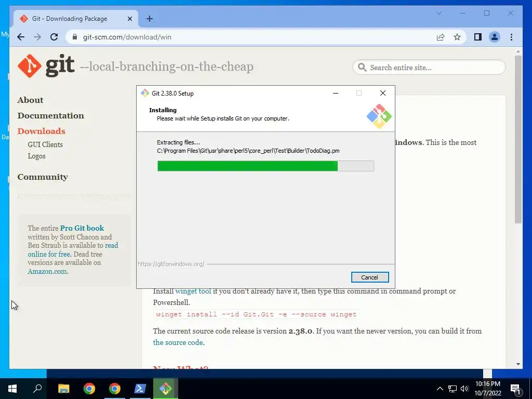532x399 pixels.
Task: Select the Git - Downloading Package tab
Action: [76, 19]
